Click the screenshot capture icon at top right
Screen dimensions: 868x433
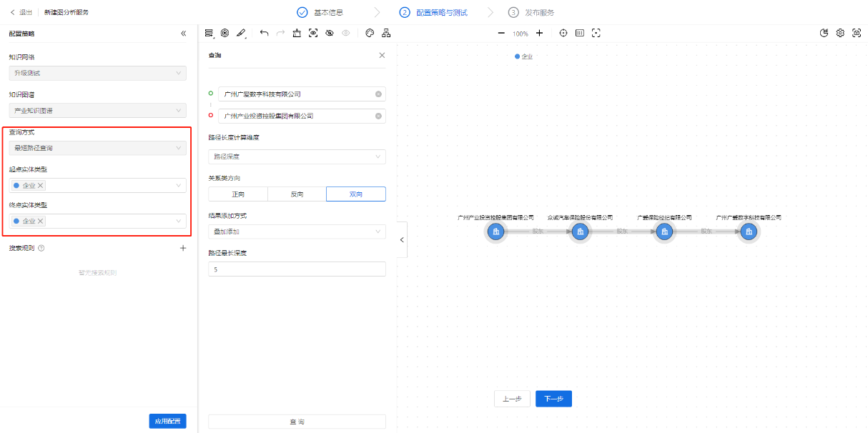(857, 33)
